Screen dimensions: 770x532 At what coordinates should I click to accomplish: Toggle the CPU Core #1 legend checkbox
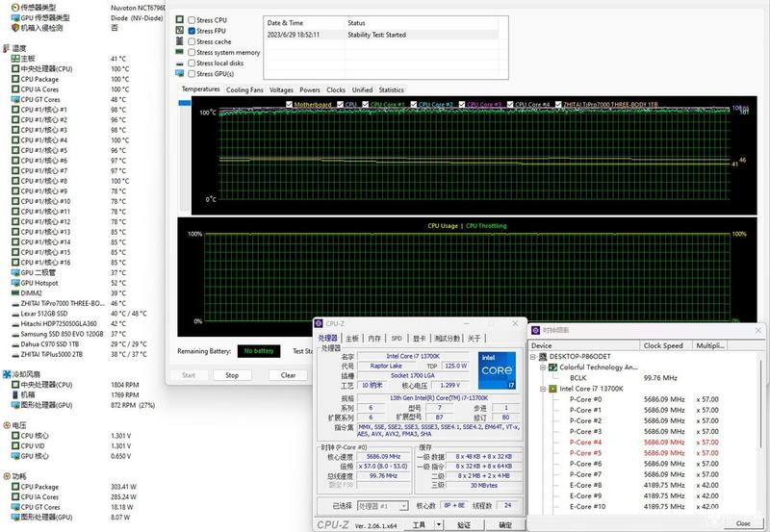[365, 105]
